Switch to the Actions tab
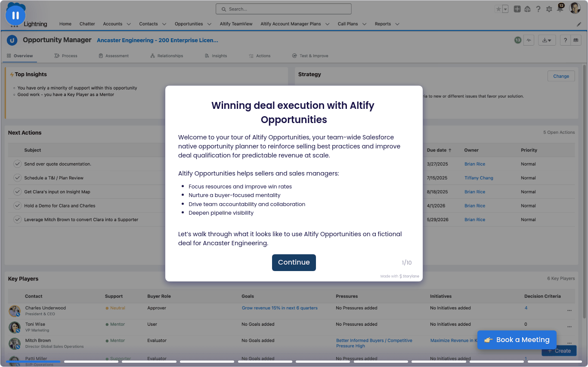This screenshot has width=588, height=367. tap(260, 56)
